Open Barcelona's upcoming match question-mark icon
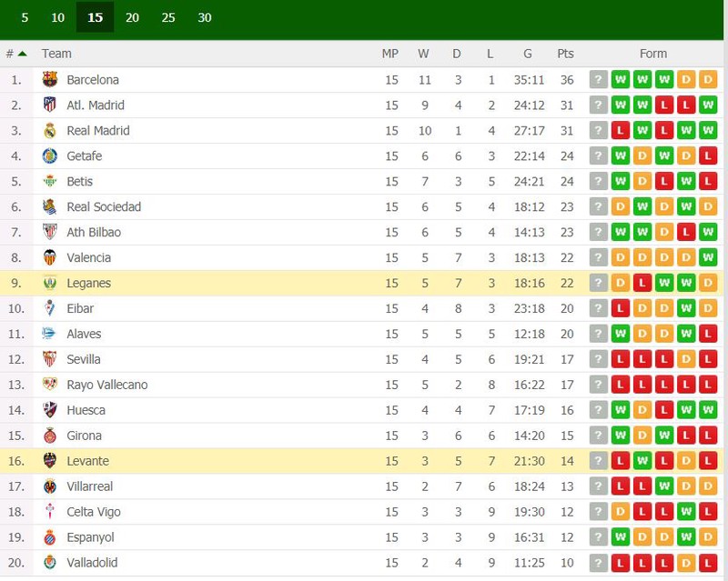This screenshot has height=581, width=728. coord(599,79)
